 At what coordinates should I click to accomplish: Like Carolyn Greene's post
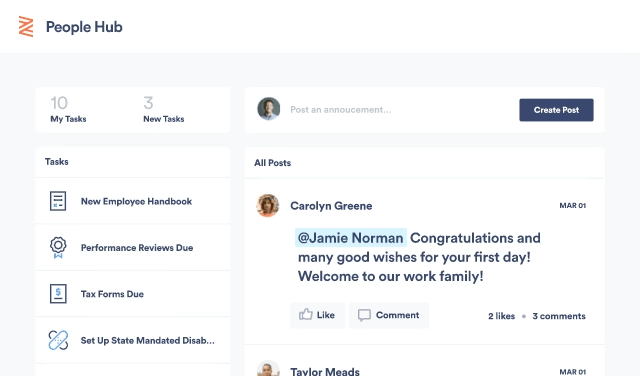click(317, 315)
